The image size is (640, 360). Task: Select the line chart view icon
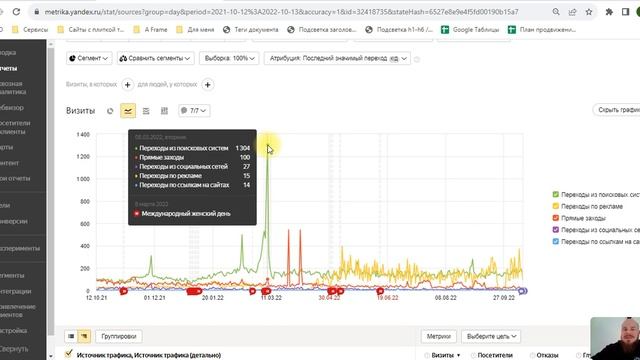point(128,111)
